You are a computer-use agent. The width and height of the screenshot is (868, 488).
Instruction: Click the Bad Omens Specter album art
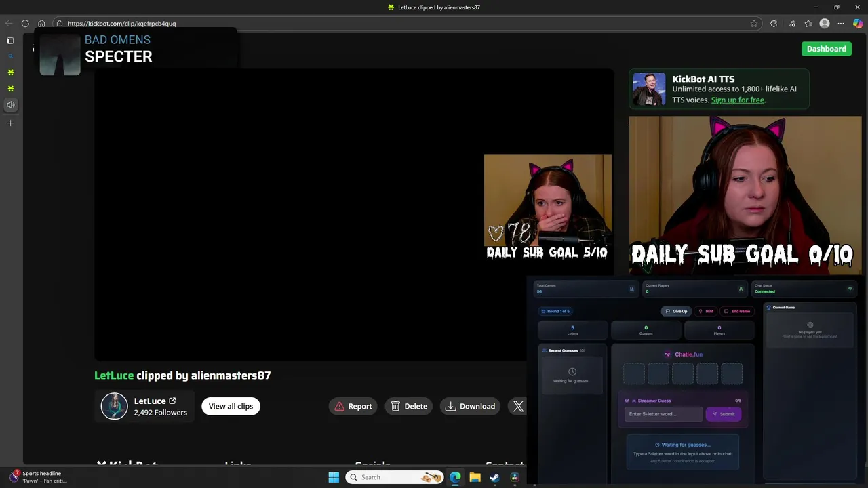click(60, 55)
